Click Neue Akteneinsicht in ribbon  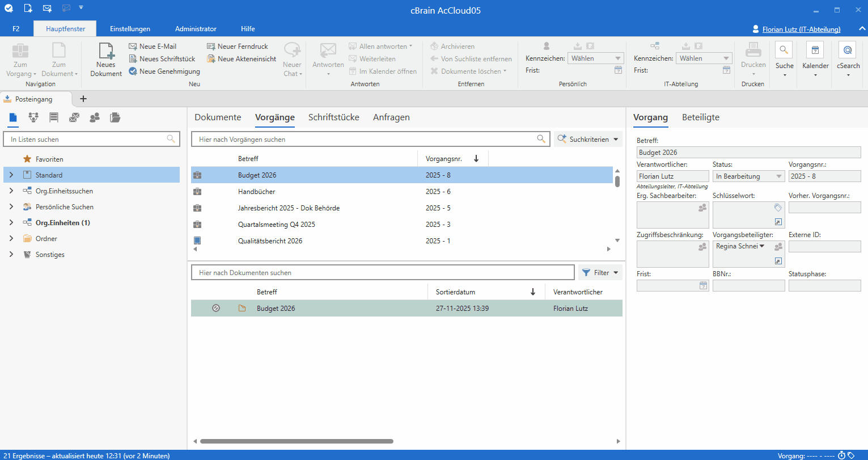pyautogui.click(x=242, y=59)
